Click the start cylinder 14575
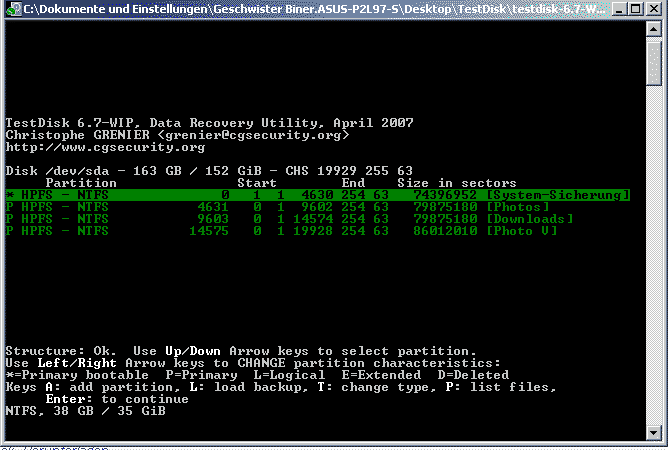 pyautogui.click(x=209, y=231)
